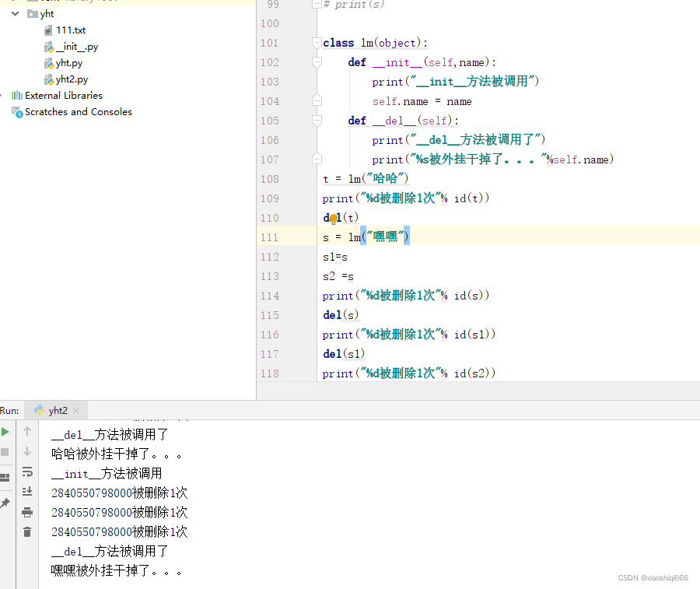The width and height of the screenshot is (700, 589).
Task: Print the console output
Action: 28,511
